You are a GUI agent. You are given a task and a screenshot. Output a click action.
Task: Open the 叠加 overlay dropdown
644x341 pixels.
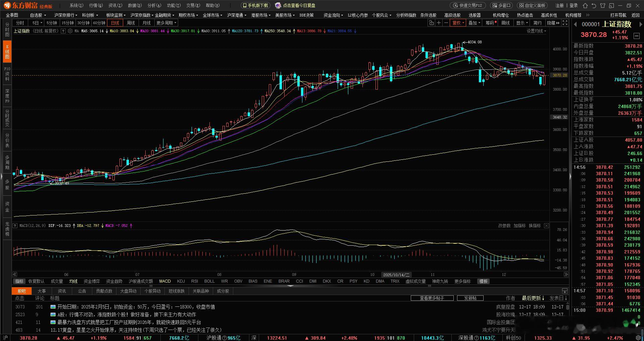[475, 23]
